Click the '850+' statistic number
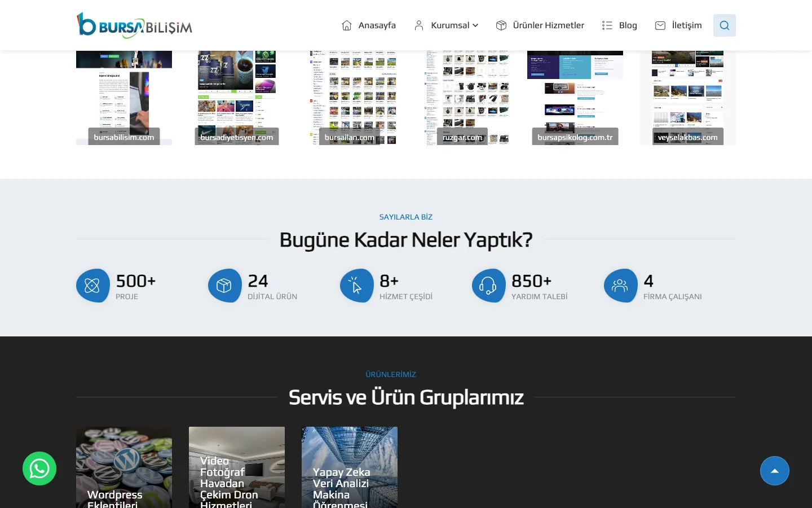This screenshot has width=812, height=508. click(531, 281)
